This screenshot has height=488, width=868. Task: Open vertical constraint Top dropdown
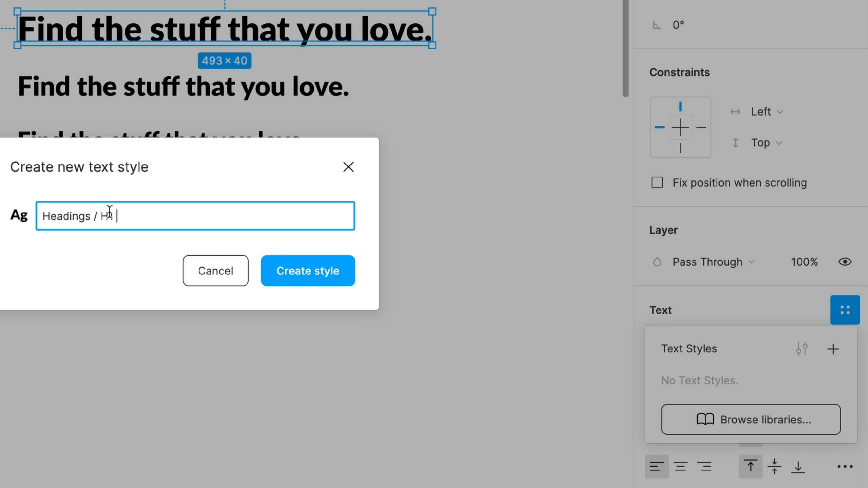(766, 142)
